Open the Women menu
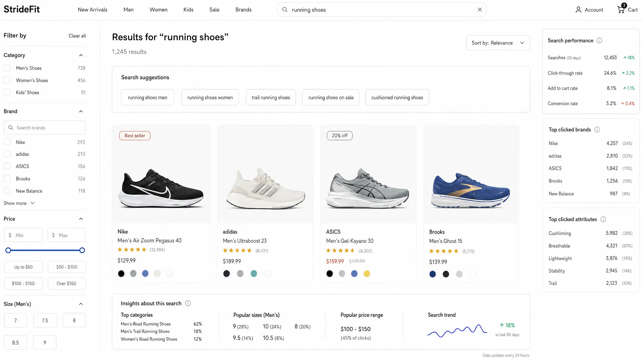The image size is (643, 364). click(158, 10)
